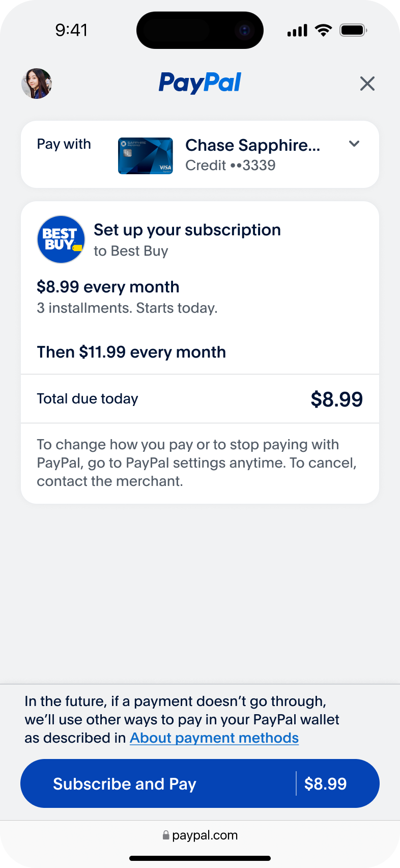Tap the Then $11.99 every month line
The width and height of the screenshot is (400, 868).
[x=131, y=352]
